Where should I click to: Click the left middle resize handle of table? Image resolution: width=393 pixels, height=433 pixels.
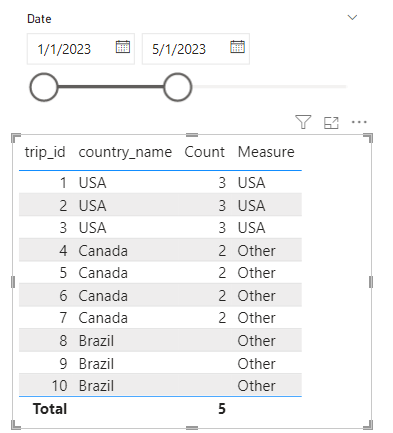[13, 282]
